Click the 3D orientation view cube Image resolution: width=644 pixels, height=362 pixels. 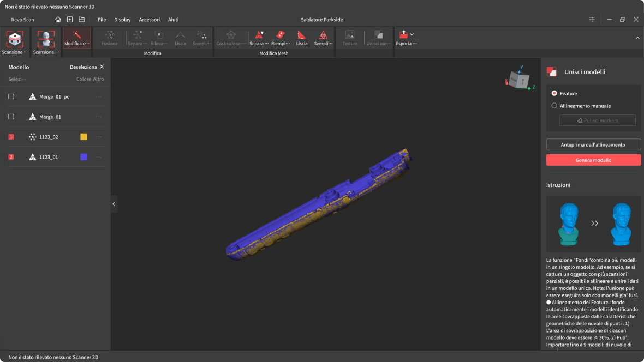click(x=518, y=81)
